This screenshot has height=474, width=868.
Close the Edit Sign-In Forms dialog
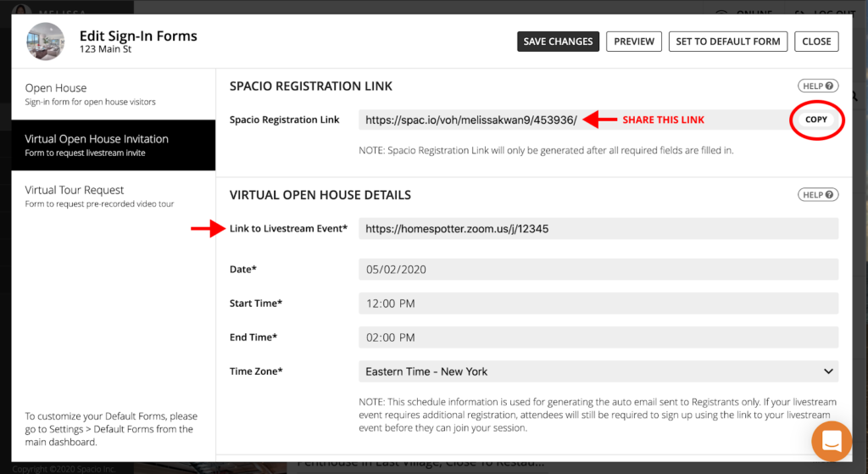point(816,42)
